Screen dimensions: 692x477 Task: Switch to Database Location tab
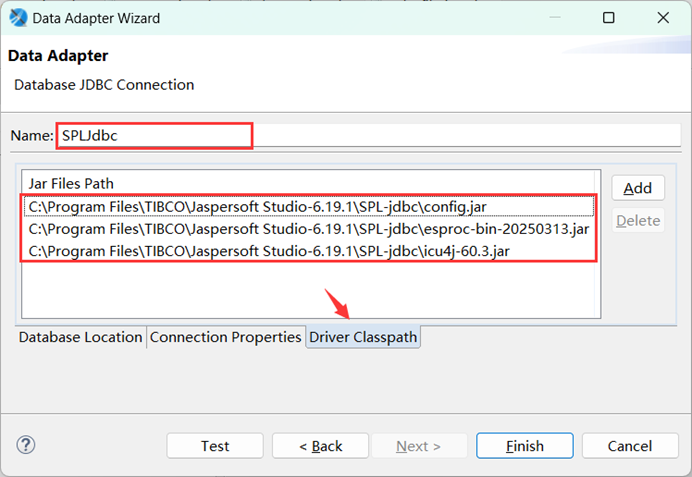81,337
